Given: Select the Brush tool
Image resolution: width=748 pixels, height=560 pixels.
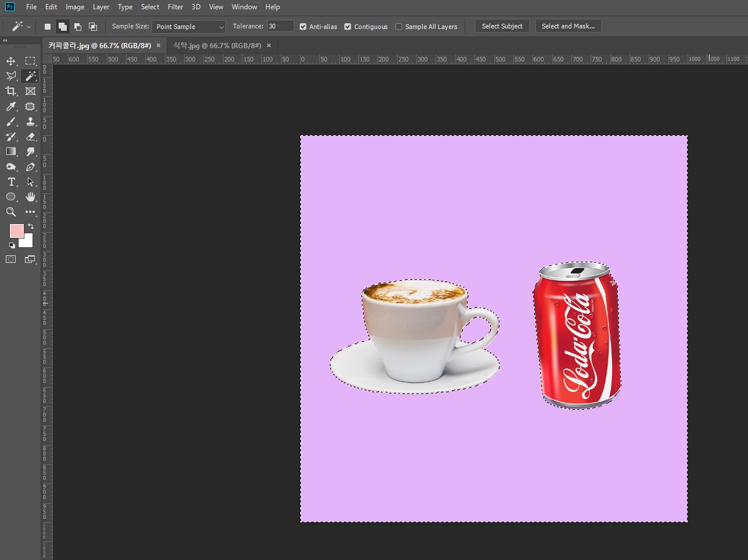Looking at the screenshot, I should click(x=11, y=121).
